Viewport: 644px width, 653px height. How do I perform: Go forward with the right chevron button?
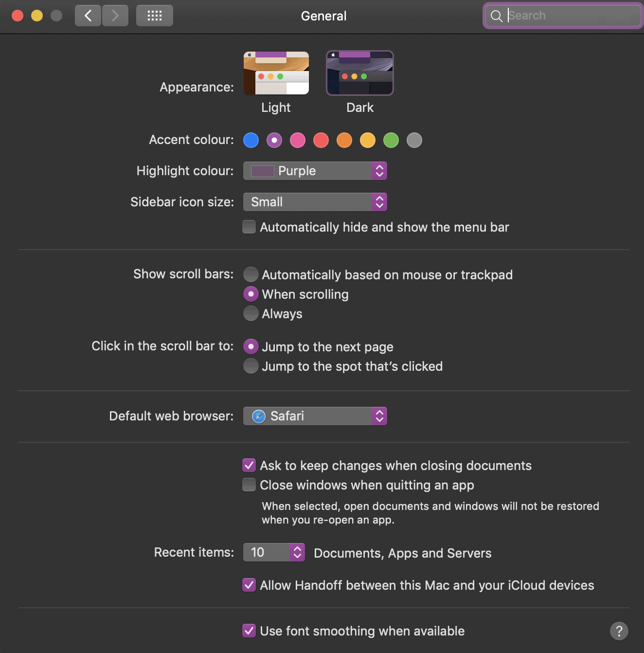[x=115, y=16]
